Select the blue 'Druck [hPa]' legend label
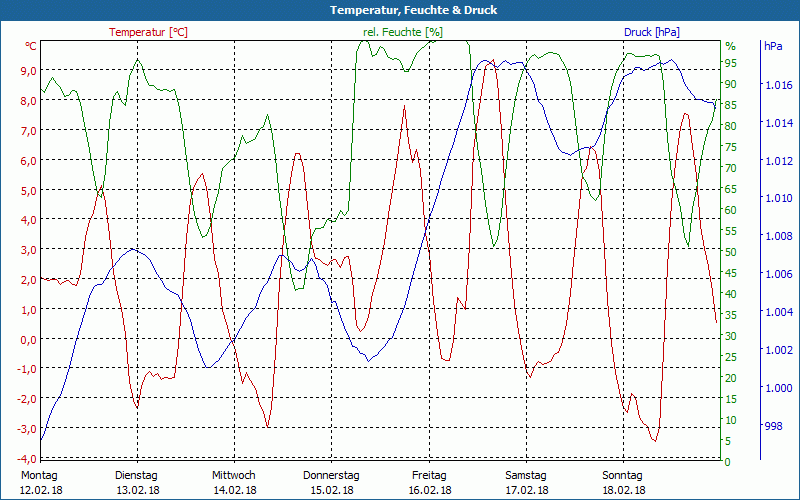 [x=651, y=32]
